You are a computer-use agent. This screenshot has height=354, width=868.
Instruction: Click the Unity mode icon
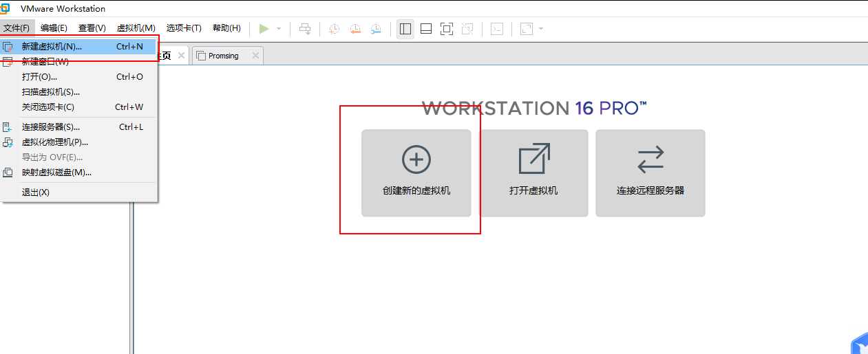pos(467,28)
